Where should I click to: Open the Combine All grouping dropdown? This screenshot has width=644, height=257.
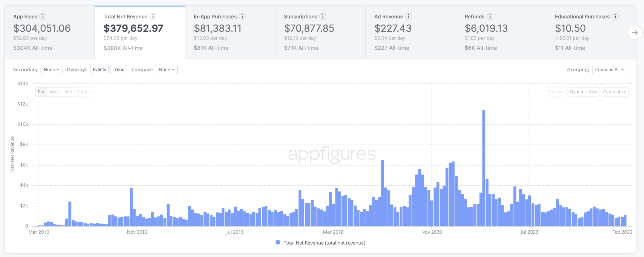[x=609, y=70]
